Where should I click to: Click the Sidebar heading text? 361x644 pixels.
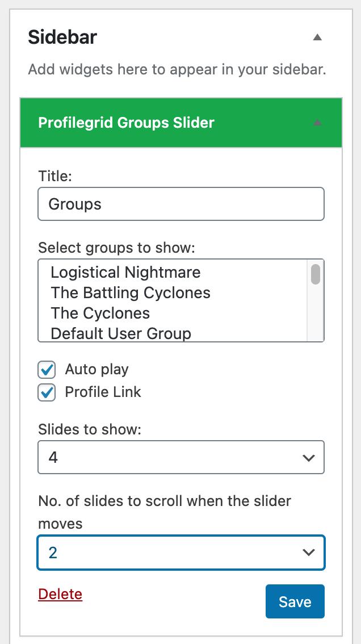tap(62, 37)
